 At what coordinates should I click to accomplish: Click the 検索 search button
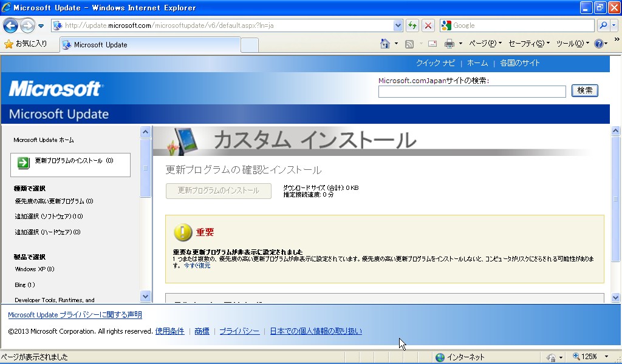585,90
